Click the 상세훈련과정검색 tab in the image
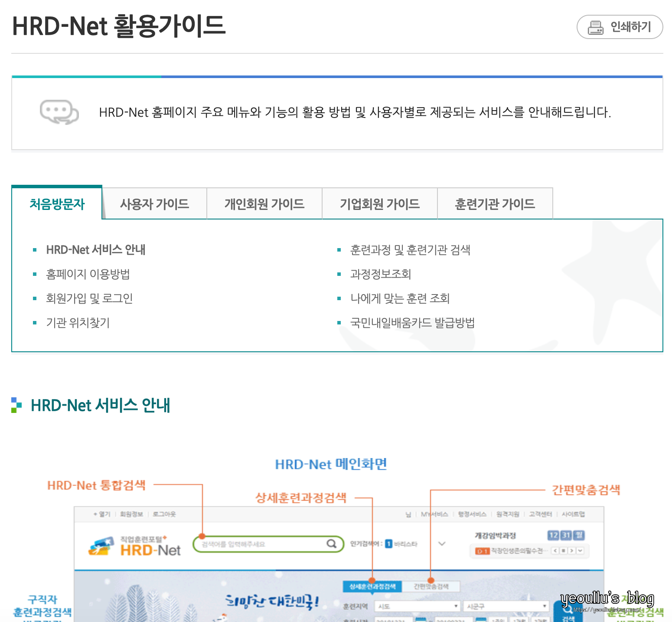 click(372, 586)
